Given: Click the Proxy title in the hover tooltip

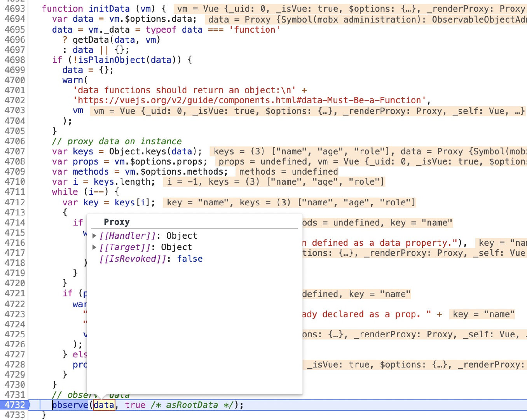Looking at the screenshot, I should click(117, 222).
